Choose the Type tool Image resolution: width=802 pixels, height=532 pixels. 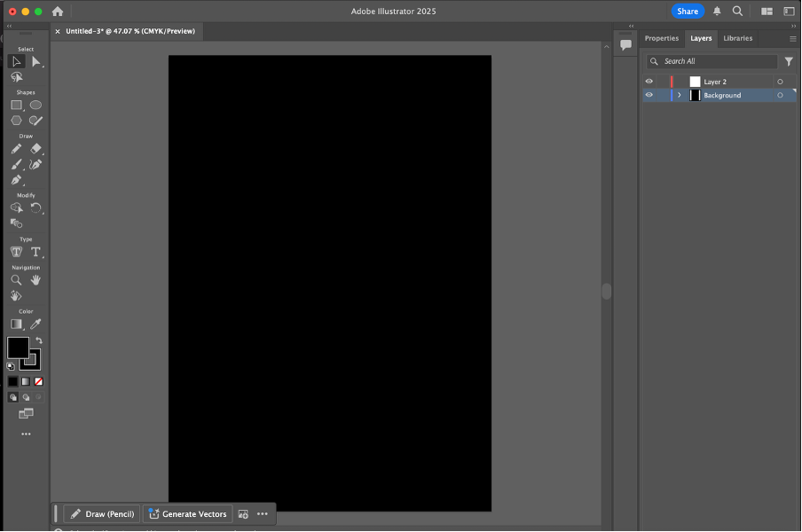pos(36,252)
